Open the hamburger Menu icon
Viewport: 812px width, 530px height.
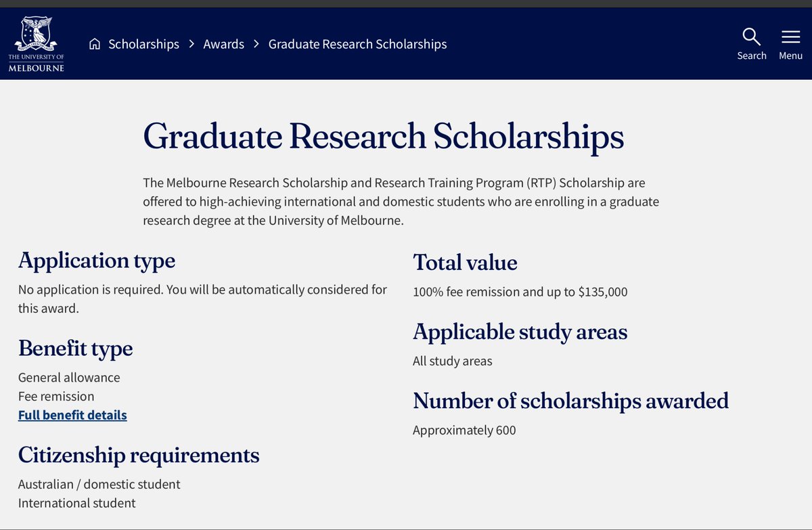point(790,36)
